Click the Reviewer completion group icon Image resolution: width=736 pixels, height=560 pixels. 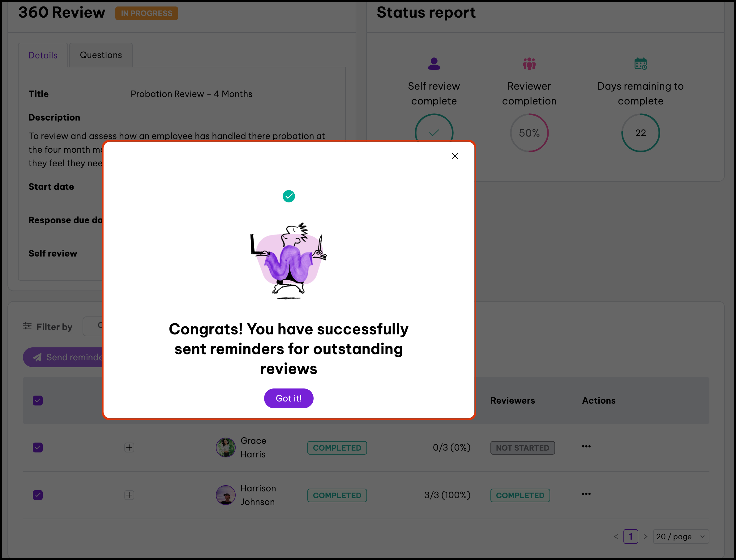[529, 63]
